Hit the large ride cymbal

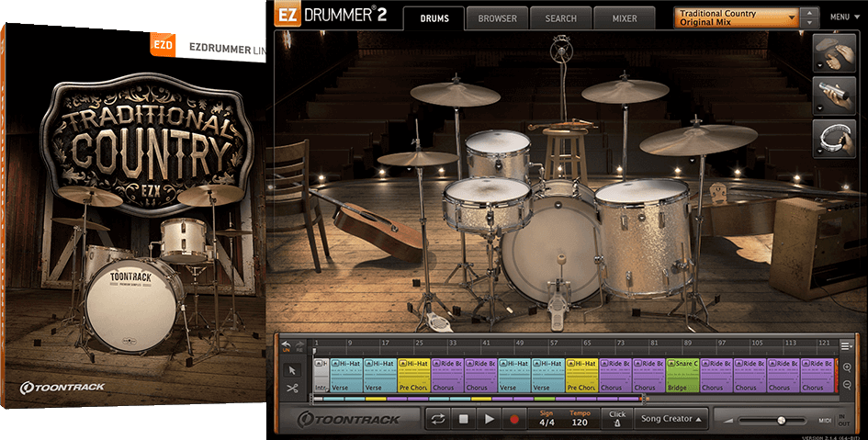pyautogui.click(x=699, y=139)
